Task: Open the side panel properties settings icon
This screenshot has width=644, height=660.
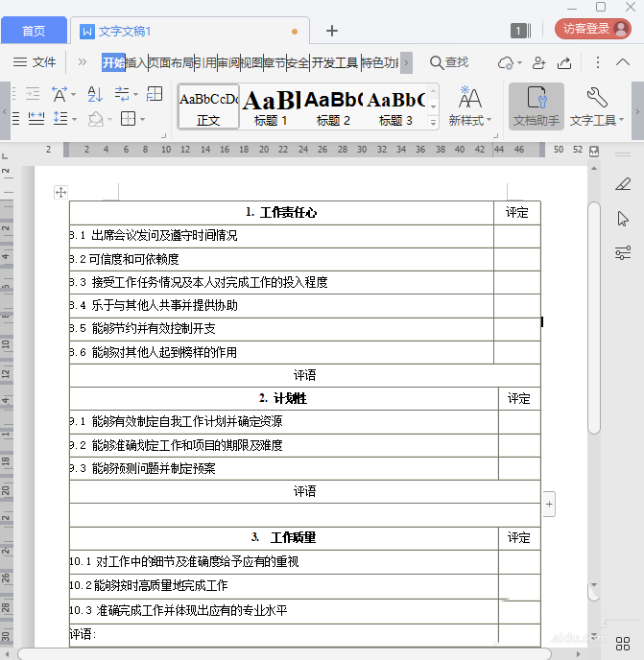Action: click(623, 252)
